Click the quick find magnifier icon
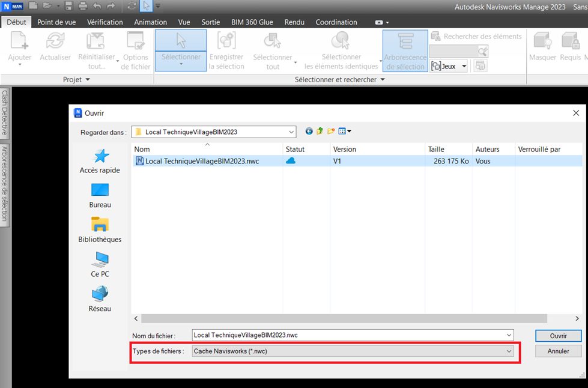Viewport: 588px width, 388px height. (x=483, y=51)
